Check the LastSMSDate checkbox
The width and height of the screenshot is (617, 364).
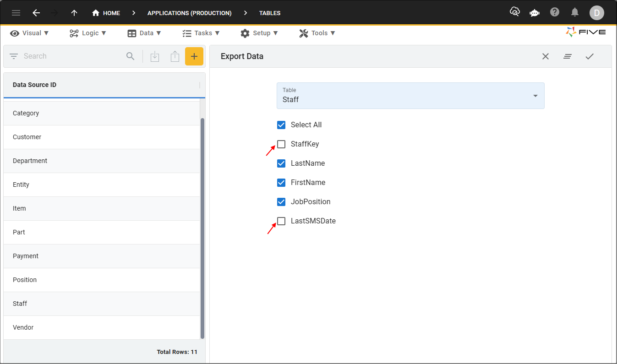pos(281,221)
